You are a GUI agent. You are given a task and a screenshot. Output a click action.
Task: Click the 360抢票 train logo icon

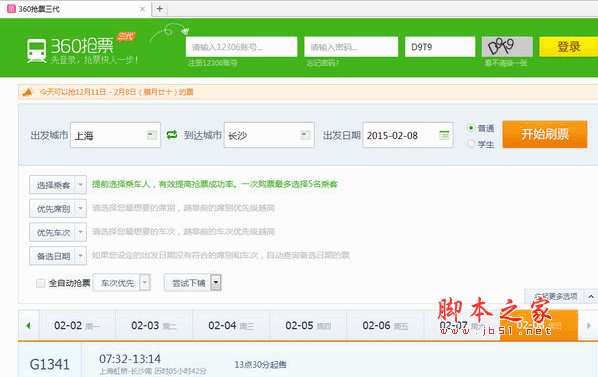(x=36, y=51)
